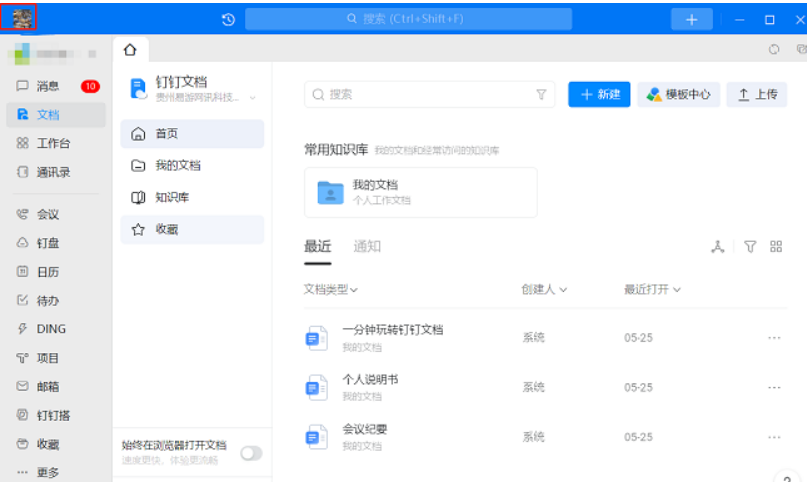This screenshot has height=499, width=807.
Task: Open Contacts (通讯录) in the sidebar
Action: pos(56,172)
